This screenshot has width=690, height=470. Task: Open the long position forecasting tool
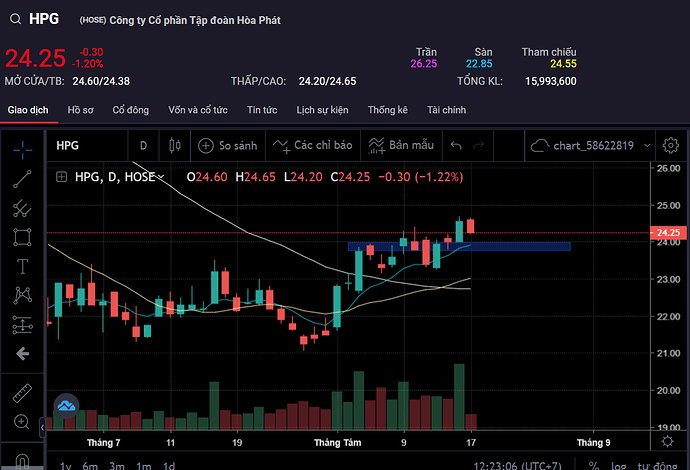pos(22,325)
